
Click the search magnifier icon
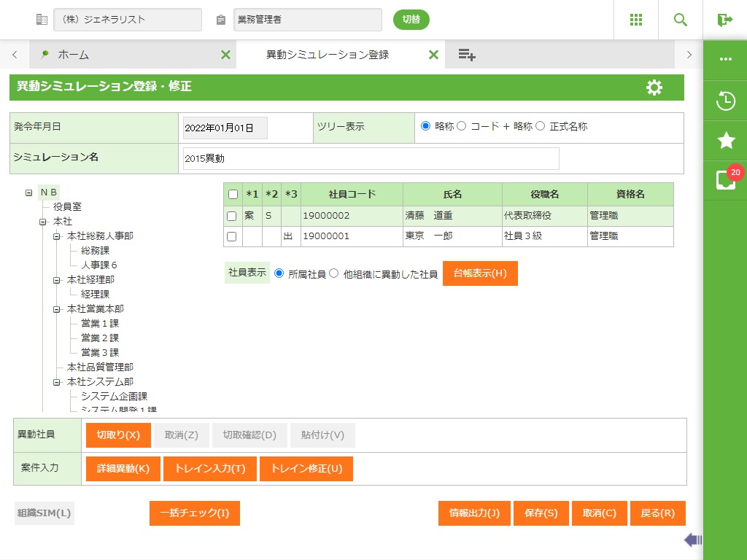point(681,20)
